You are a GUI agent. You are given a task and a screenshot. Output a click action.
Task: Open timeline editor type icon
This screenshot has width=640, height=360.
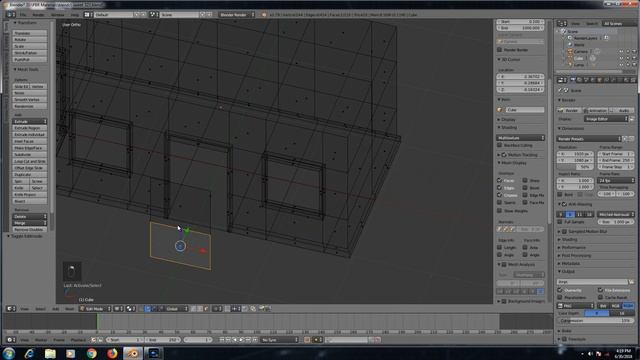coord(11,340)
